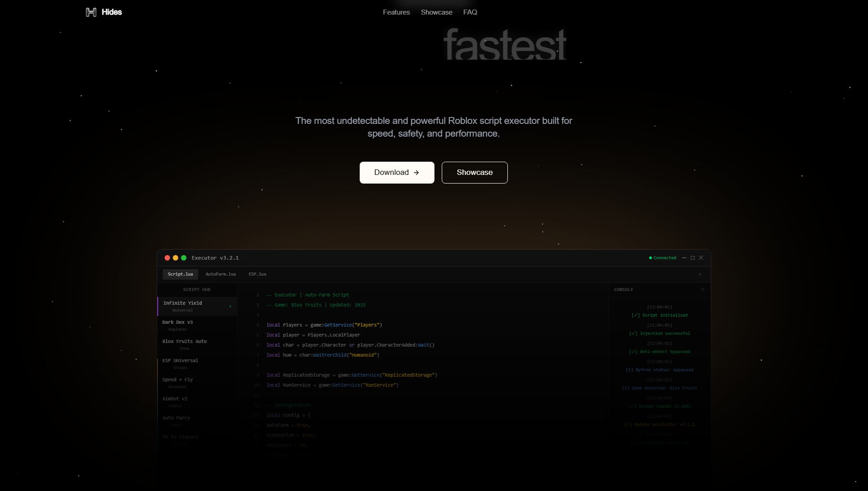This screenshot has width=868, height=491.
Task: Click the CONSOLE panel header
Action: [x=623, y=290]
